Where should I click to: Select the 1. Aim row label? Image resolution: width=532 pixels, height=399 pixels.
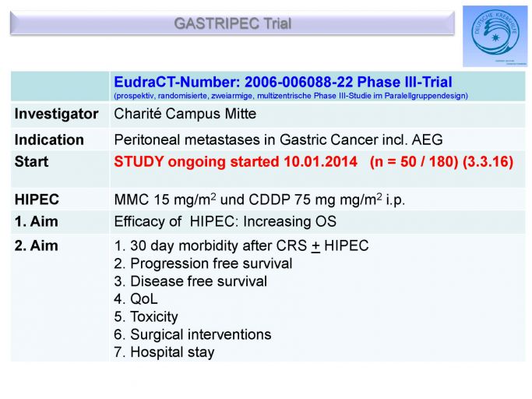[36, 221]
